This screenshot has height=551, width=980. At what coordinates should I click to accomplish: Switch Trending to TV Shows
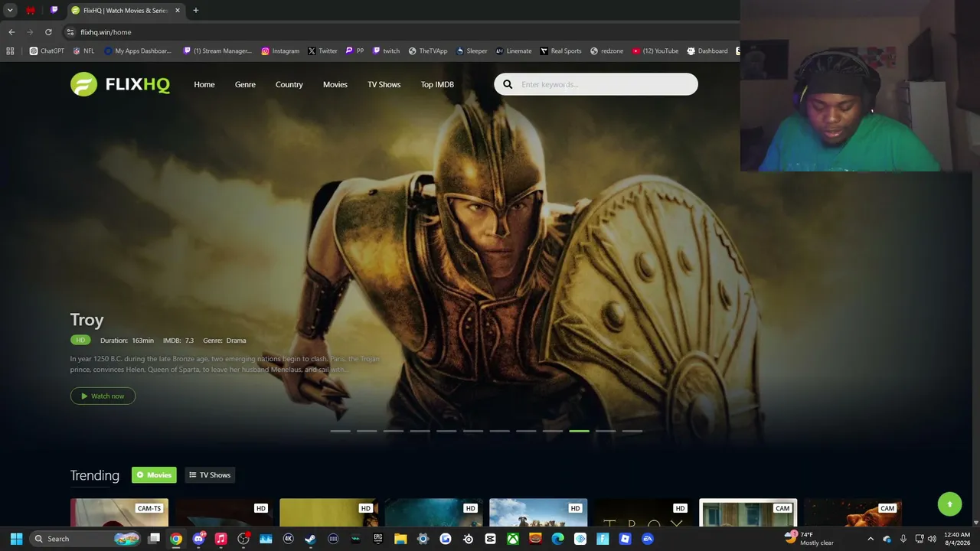(209, 475)
